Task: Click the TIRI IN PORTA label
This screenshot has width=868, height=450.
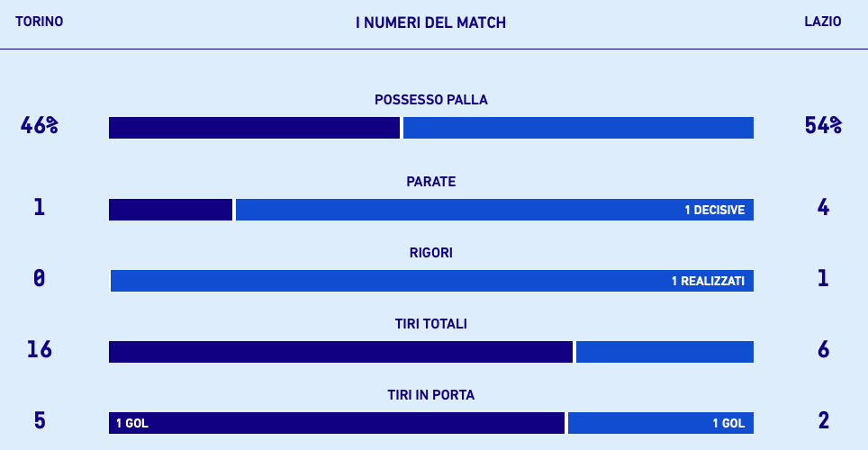Action: tap(430, 395)
